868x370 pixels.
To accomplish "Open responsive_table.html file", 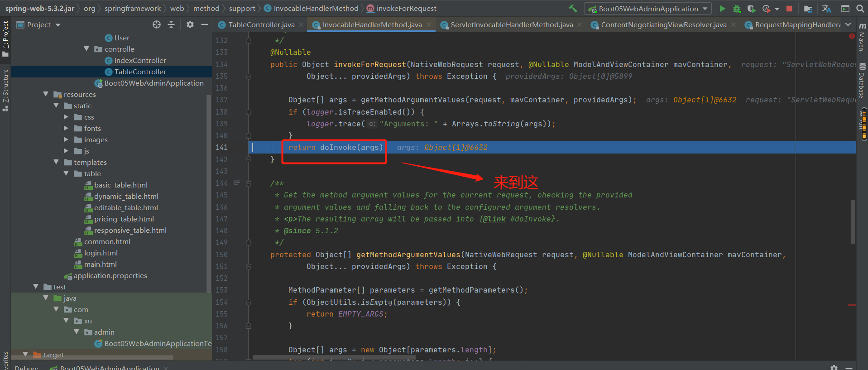I will 130,231.
